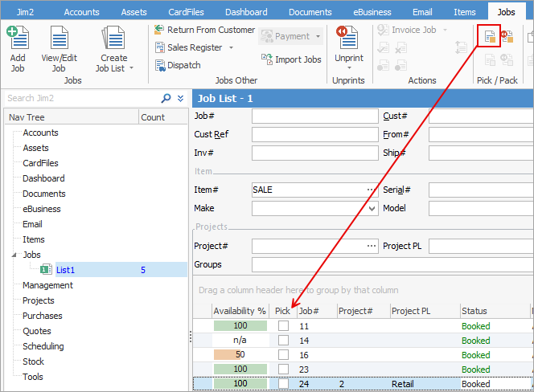Select Scheduling in the Nav Tree
The height and width of the screenshot is (392, 534).
[43, 346]
